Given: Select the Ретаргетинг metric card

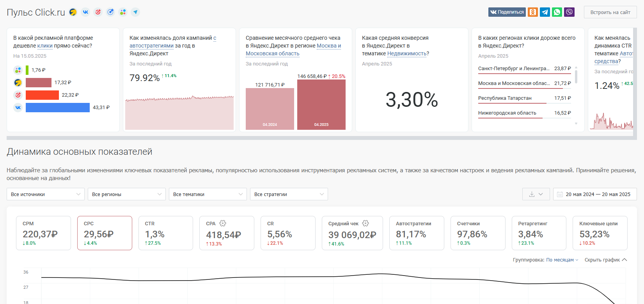Looking at the screenshot, I should 539,233.
